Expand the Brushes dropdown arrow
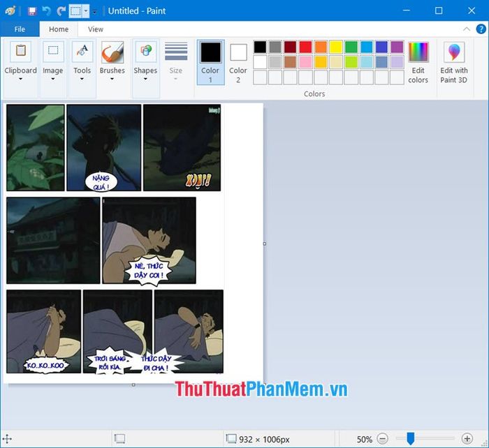489x448 pixels. pyautogui.click(x=112, y=79)
